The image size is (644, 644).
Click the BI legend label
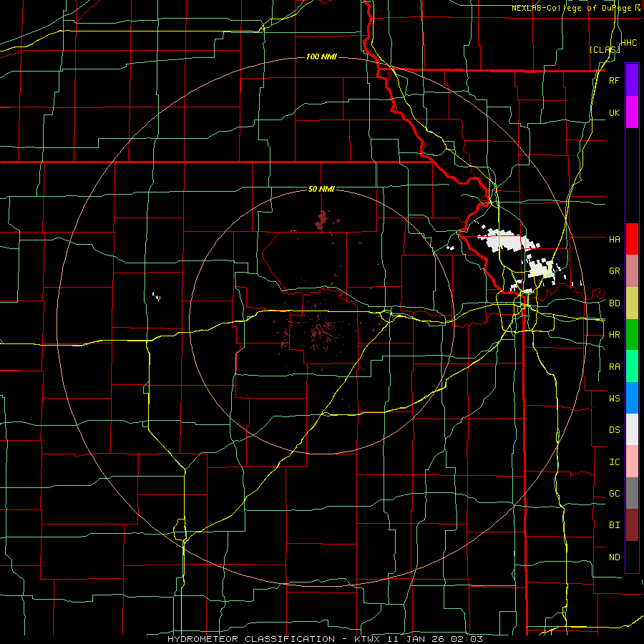[x=614, y=525]
